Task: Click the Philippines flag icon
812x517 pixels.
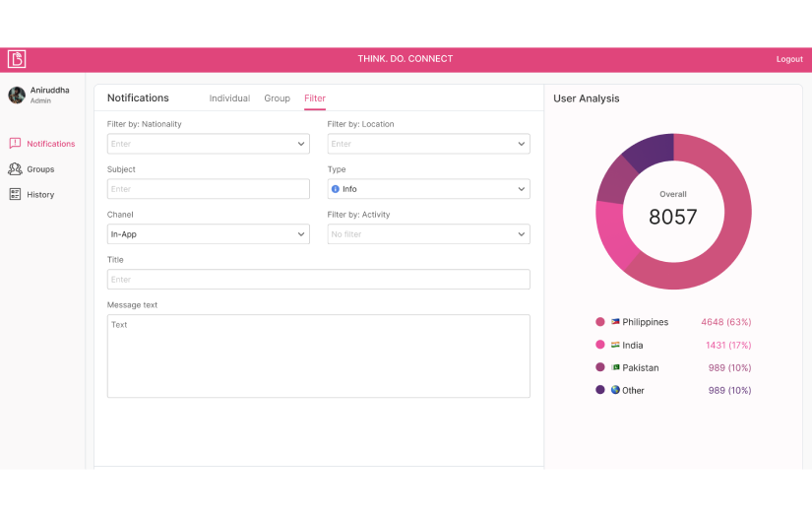Action: (x=615, y=322)
